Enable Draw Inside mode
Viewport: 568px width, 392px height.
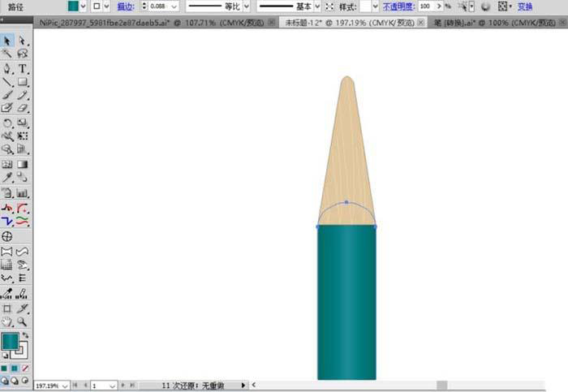pyautogui.click(x=25, y=381)
